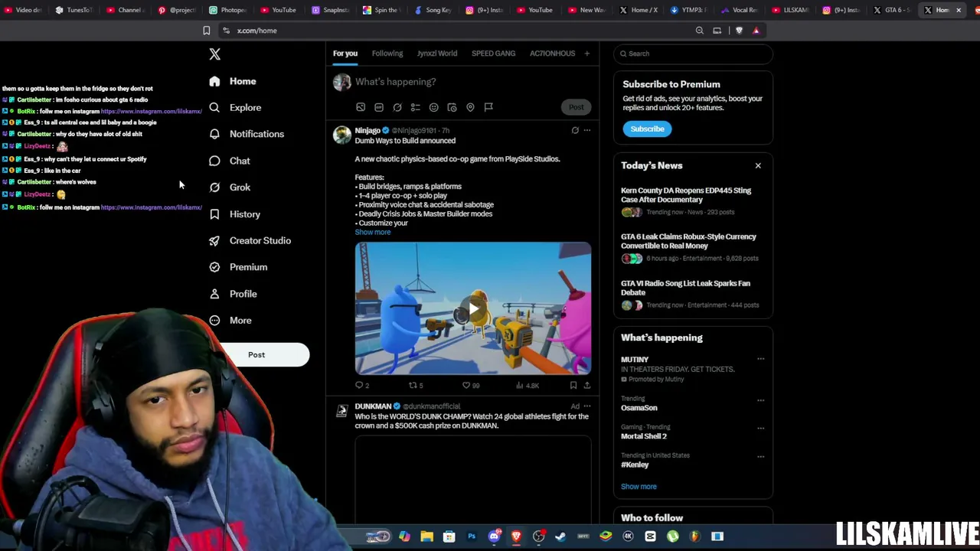Play the Dumb Ways to Build video
The height and width of the screenshot is (551, 980).
pyautogui.click(x=473, y=309)
